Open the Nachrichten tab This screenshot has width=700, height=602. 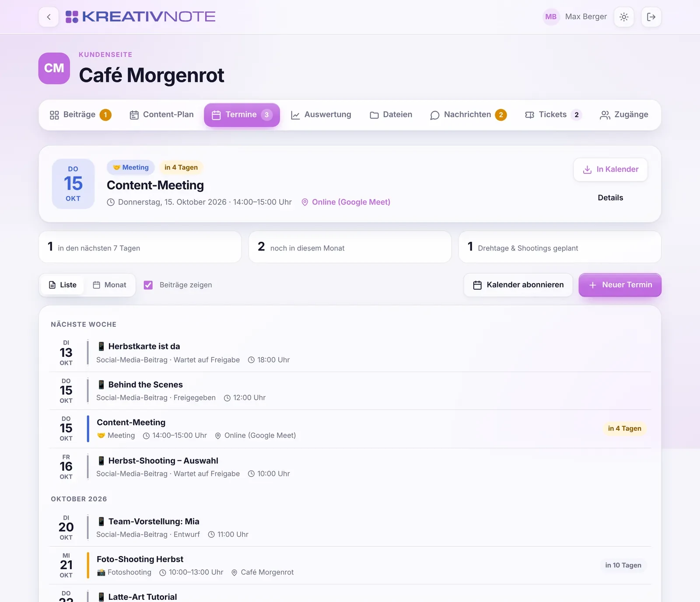pos(468,115)
